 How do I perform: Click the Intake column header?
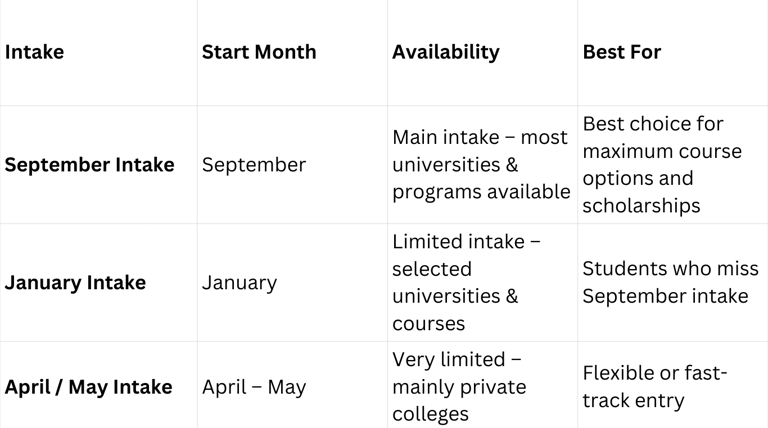click(34, 52)
